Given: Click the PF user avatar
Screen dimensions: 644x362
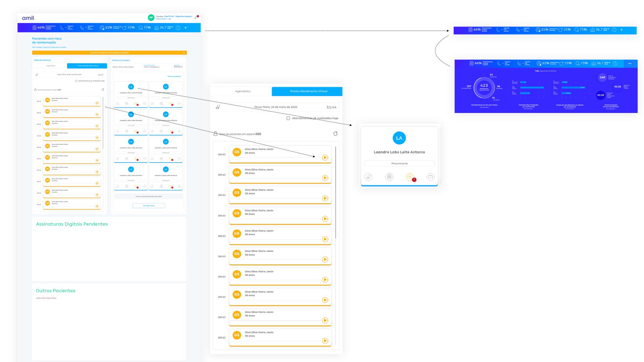Looking at the screenshot, I should (151, 18).
